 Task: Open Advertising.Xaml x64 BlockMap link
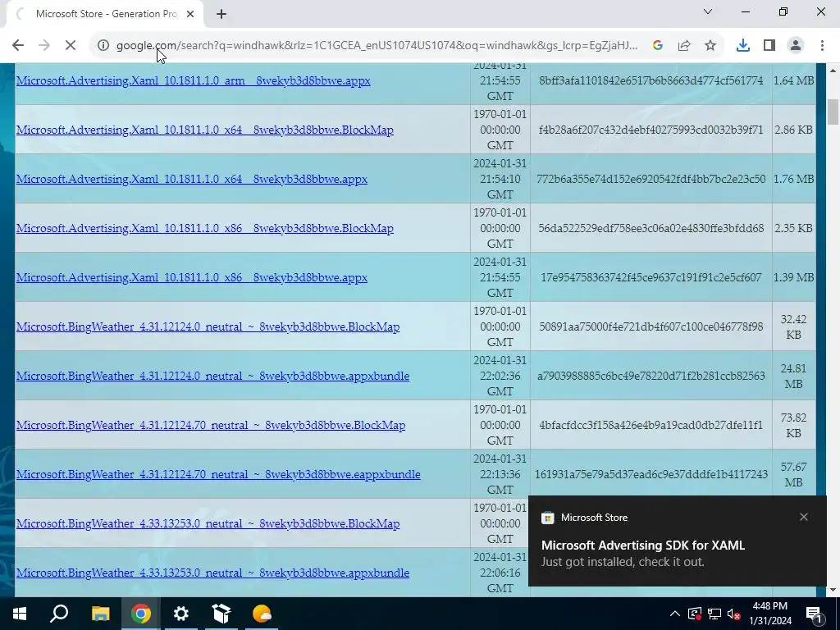(204, 130)
